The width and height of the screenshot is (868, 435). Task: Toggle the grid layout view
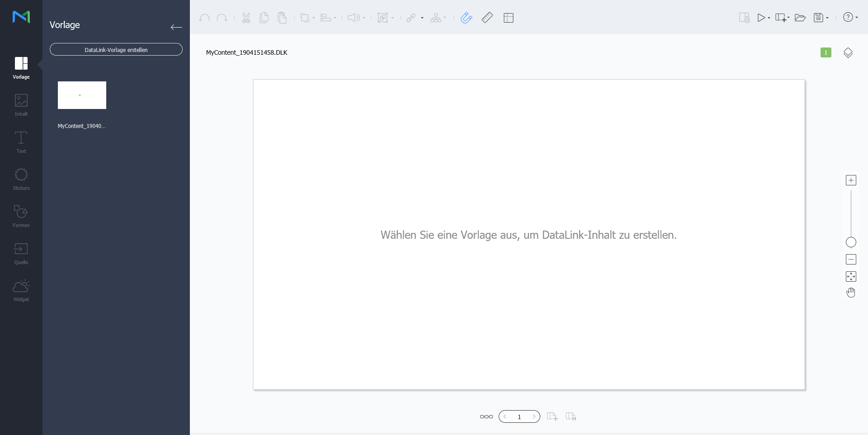pyautogui.click(x=509, y=18)
